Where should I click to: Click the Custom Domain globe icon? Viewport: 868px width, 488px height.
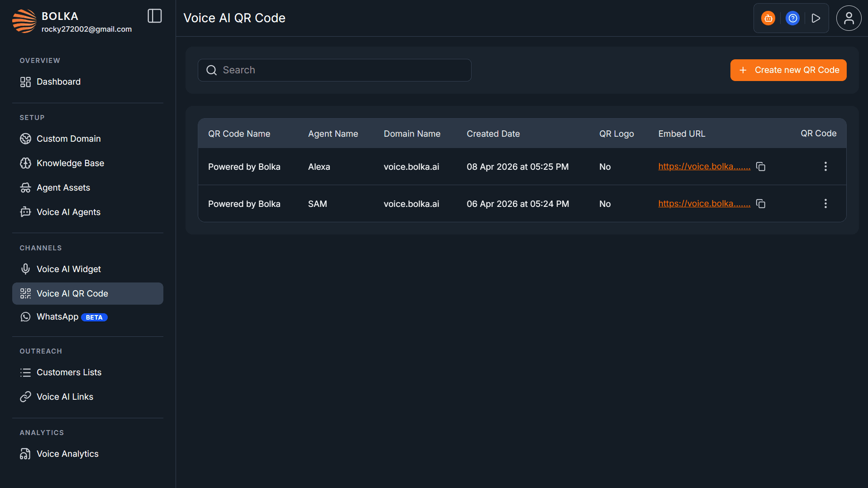[25, 139]
